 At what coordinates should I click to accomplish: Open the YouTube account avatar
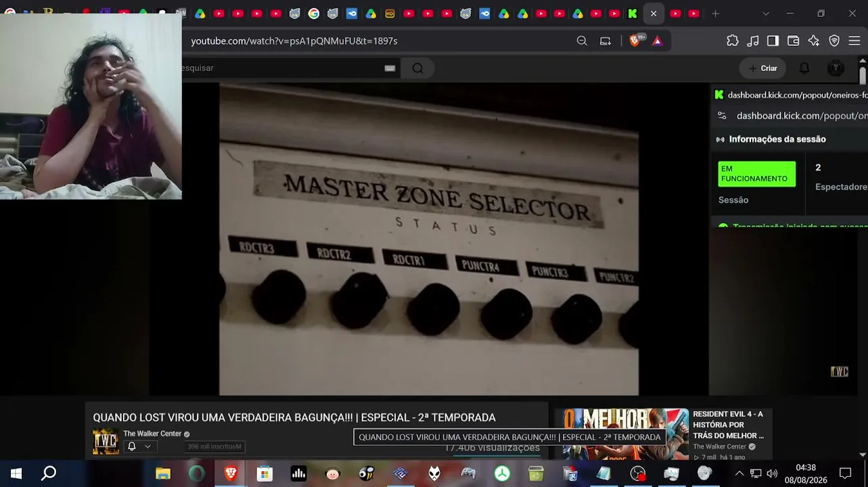836,68
